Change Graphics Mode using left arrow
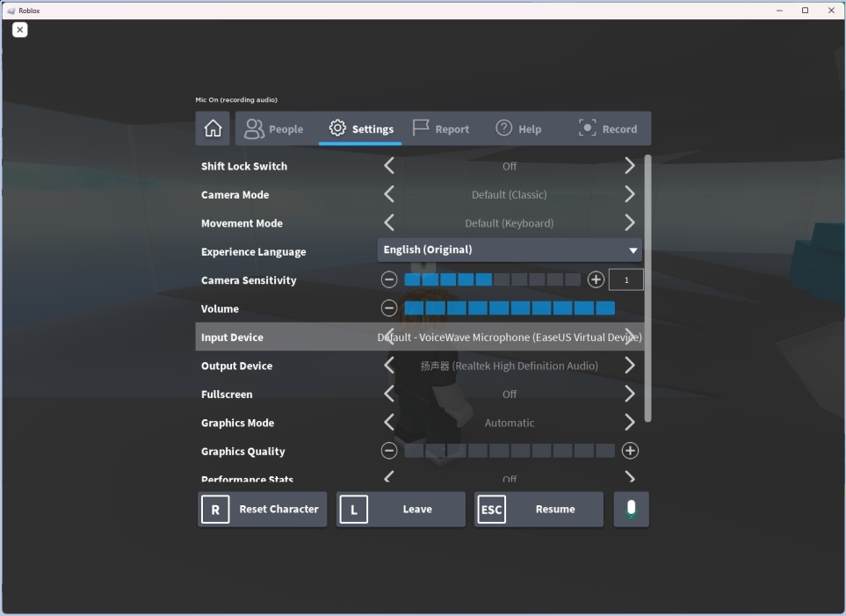Viewport: 846px width, 616px height. 389,422
